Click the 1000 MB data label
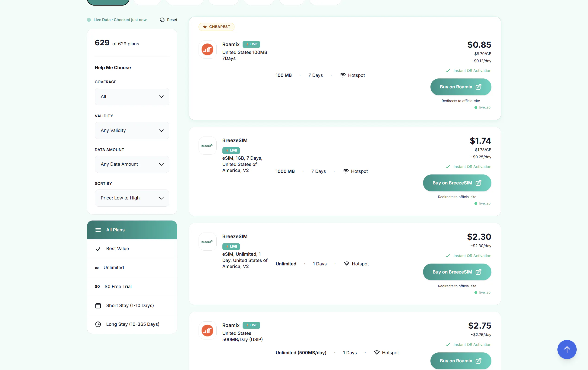588x370 pixels. pos(285,171)
